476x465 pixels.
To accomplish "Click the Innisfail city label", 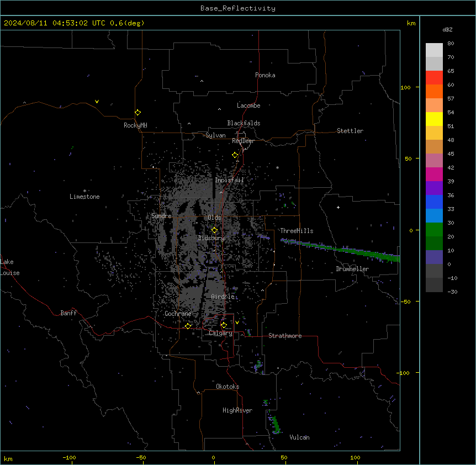I will coord(230,180).
